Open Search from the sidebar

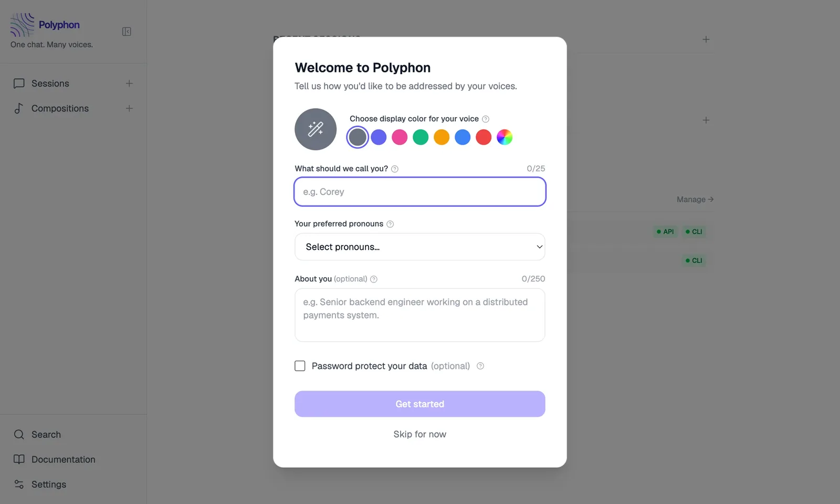[x=45, y=434]
